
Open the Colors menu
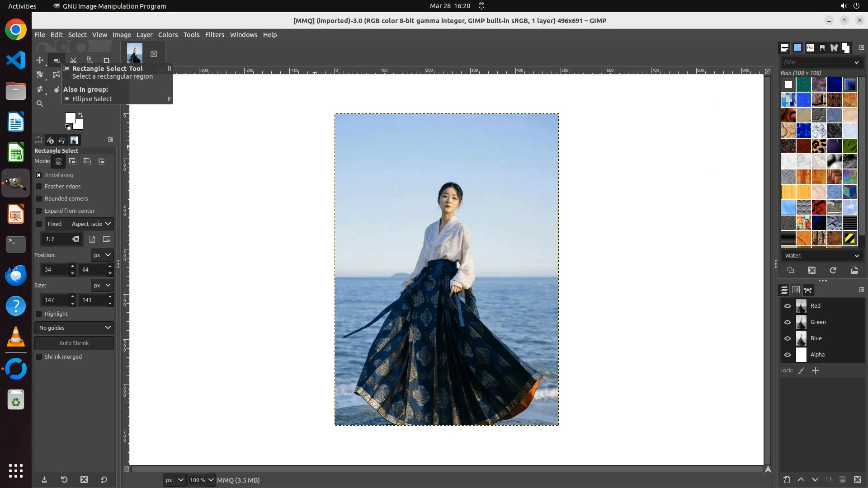[168, 35]
